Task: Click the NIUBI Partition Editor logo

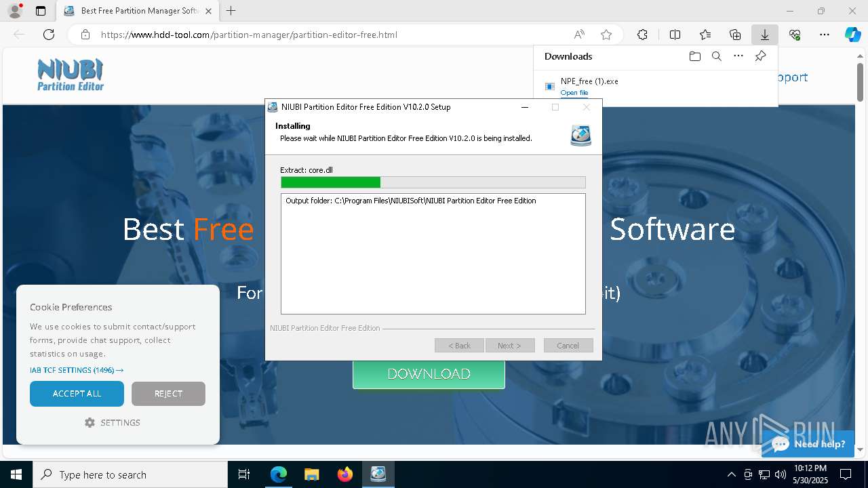Action: point(71,75)
